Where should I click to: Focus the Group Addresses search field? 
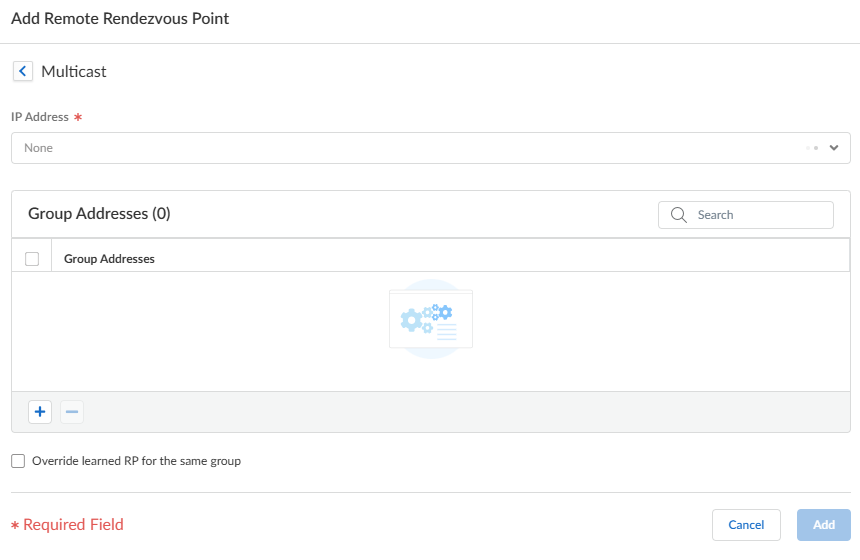pyautogui.click(x=756, y=215)
